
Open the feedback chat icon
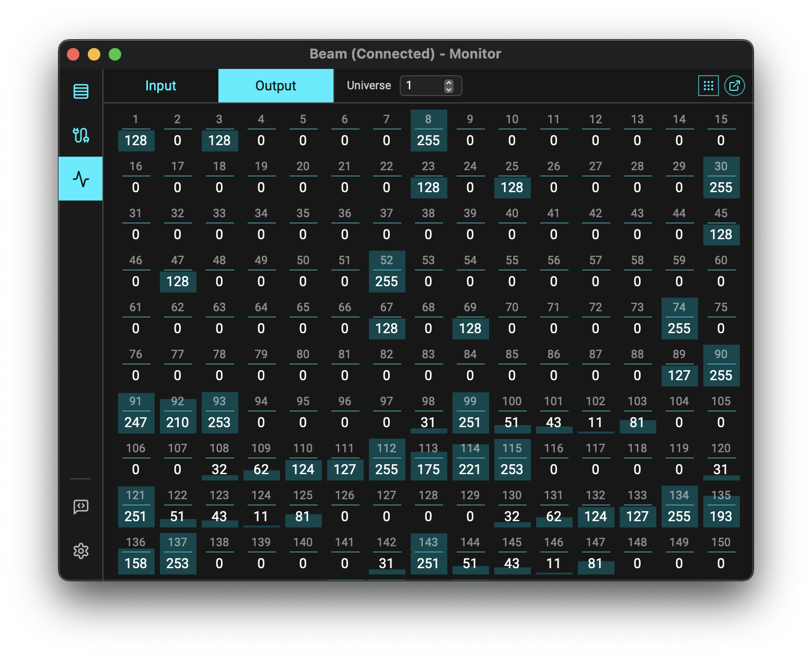point(81,507)
